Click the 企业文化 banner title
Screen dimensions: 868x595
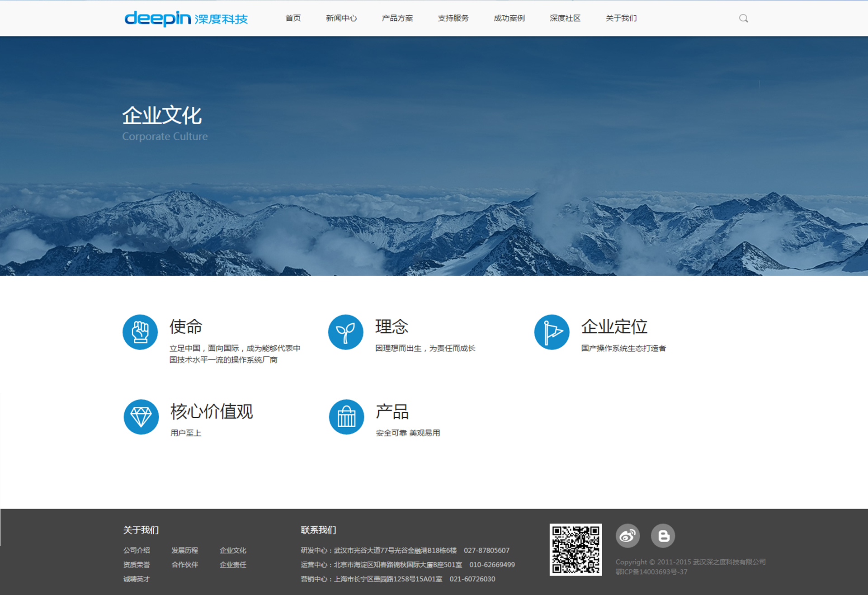click(162, 115)
